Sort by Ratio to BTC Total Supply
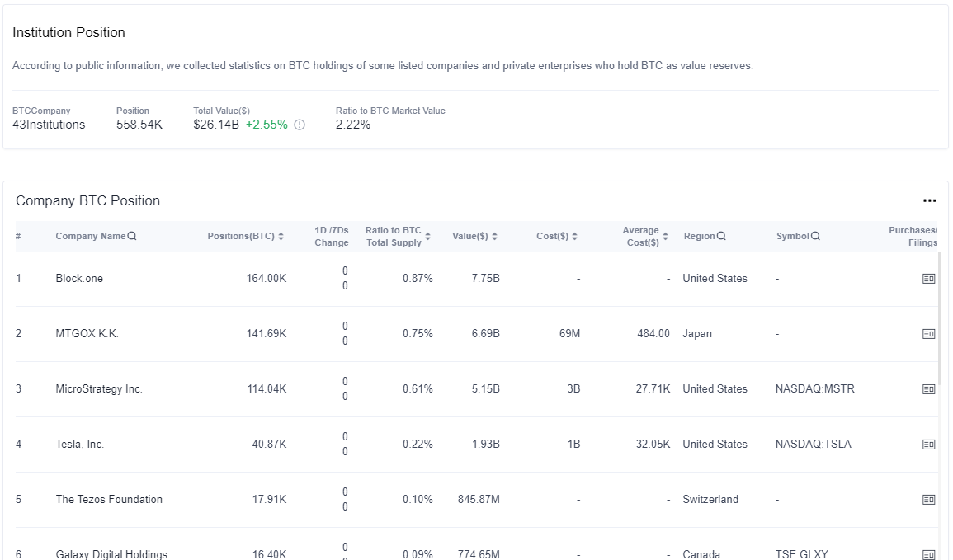953x560 pixels. coord(428,236)
